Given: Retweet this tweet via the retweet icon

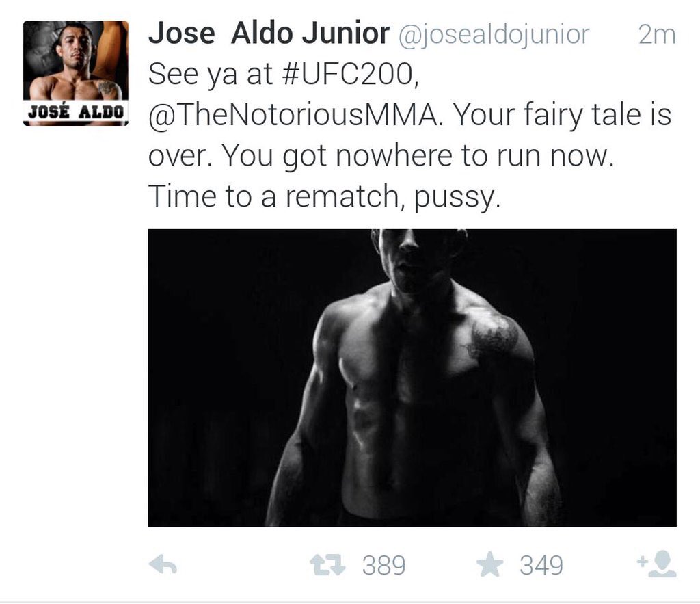Looking at the screenshot, I should pos(327,565).
